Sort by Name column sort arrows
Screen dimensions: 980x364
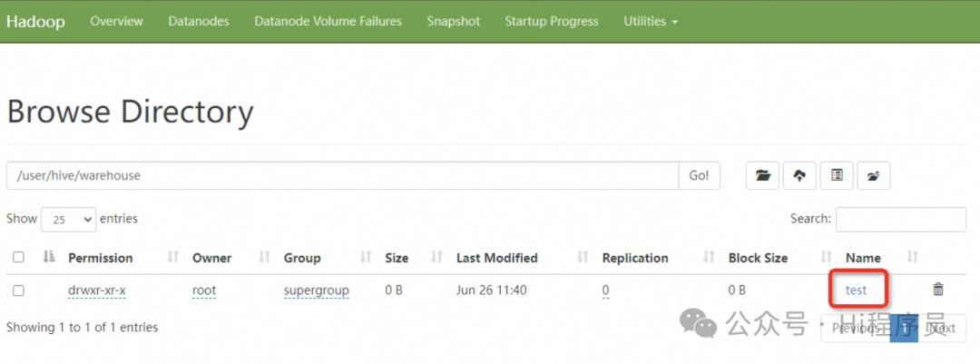click(x=913, y=256)
